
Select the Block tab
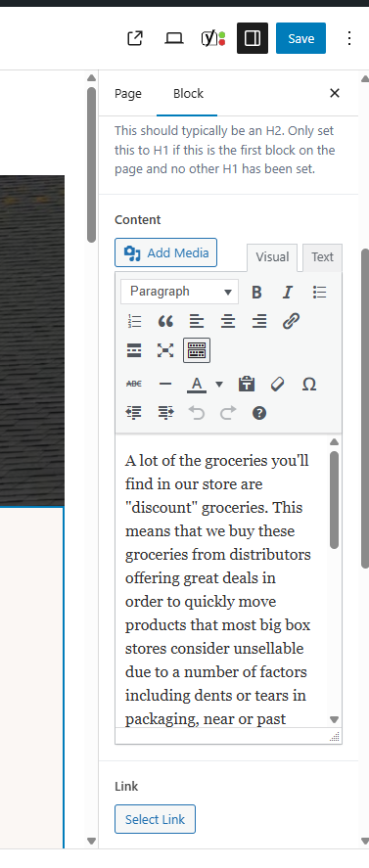click(x=188, y=94)
